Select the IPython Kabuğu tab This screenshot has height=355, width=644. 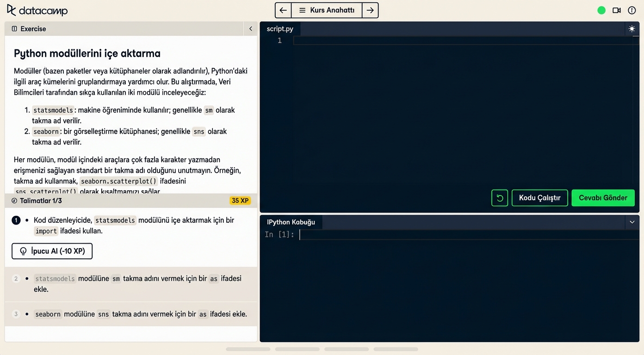pos(291,222)
